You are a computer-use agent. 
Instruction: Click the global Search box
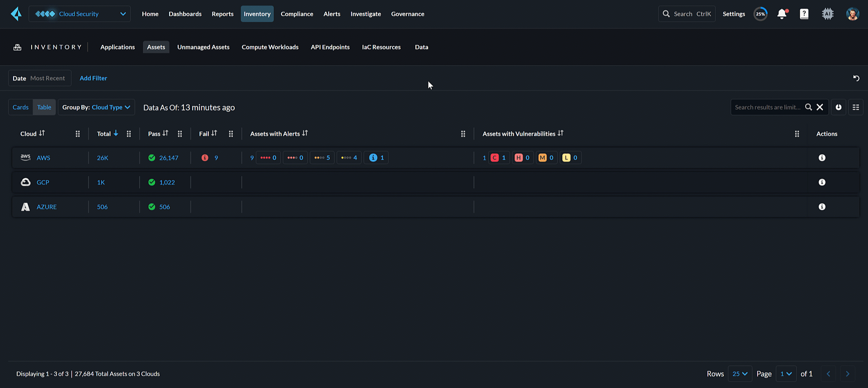pos(687,14)
